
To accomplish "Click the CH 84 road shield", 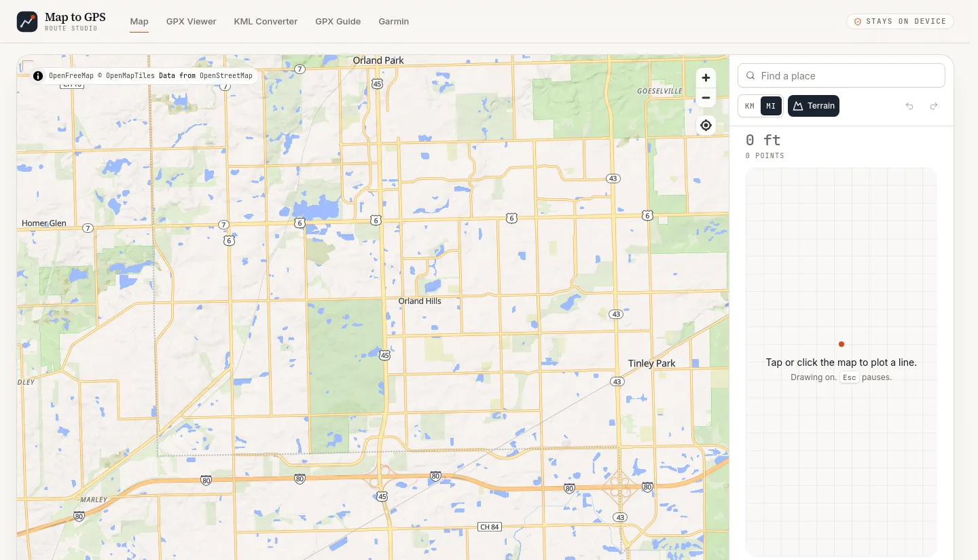I will click(x=489, y=527).
